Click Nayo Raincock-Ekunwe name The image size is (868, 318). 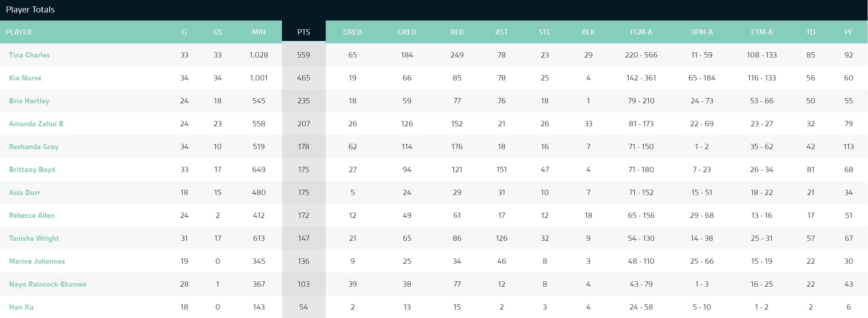coord(48,284)
